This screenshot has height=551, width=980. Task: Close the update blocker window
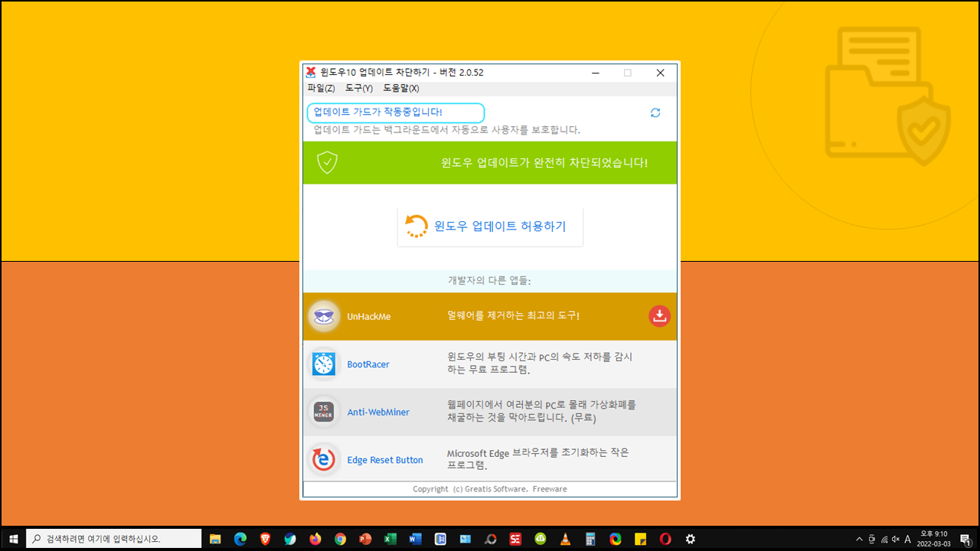coord(660,73)
